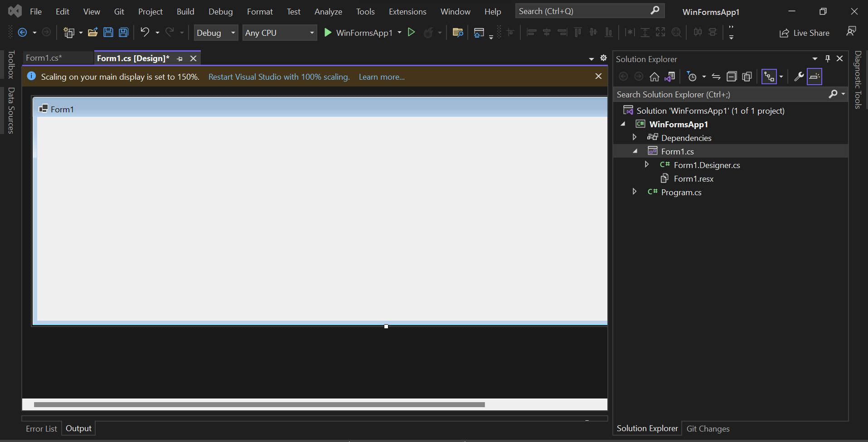Select Solution 'WinFormsApp1' root node
This screenshot has height=442, width=868.
[x=710, y=110]
